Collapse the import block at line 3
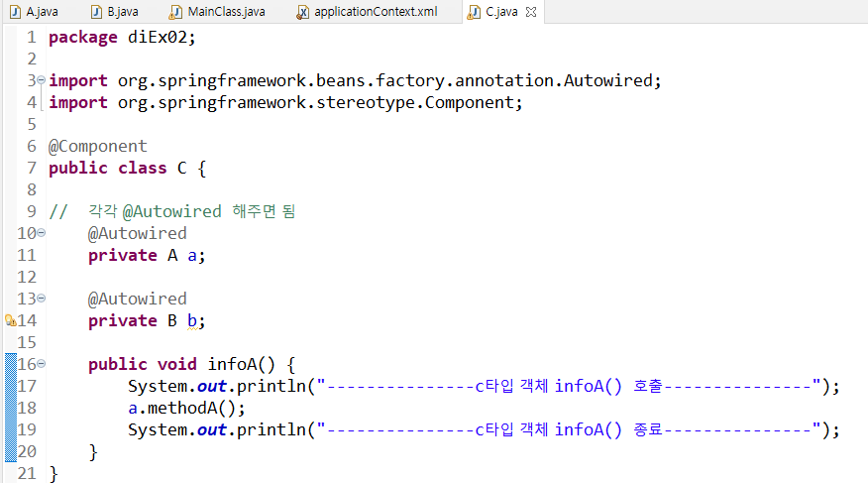This screenshot has width=868, height=483. click(41, 80)
